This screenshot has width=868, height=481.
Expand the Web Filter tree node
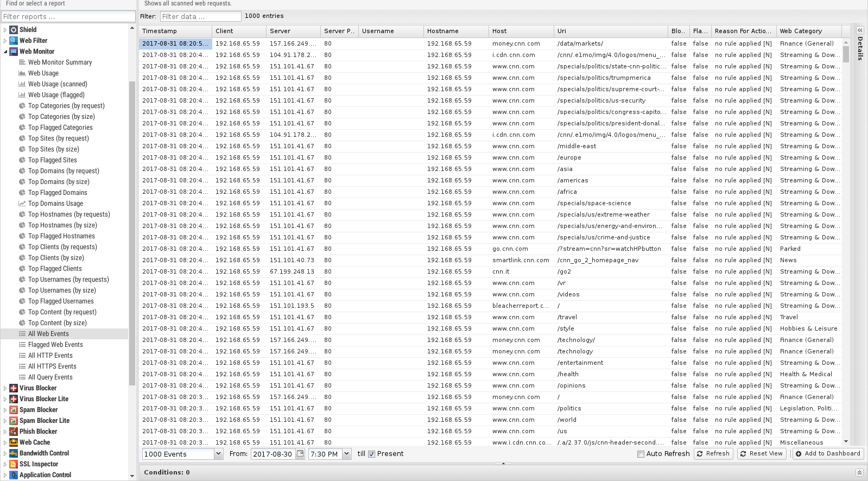coord(5,41)
